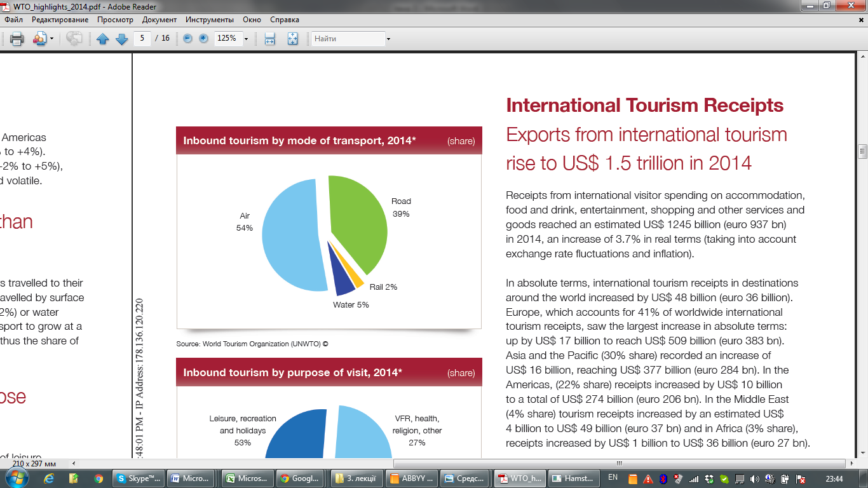Switch to Skype in the taskbar

139,478
